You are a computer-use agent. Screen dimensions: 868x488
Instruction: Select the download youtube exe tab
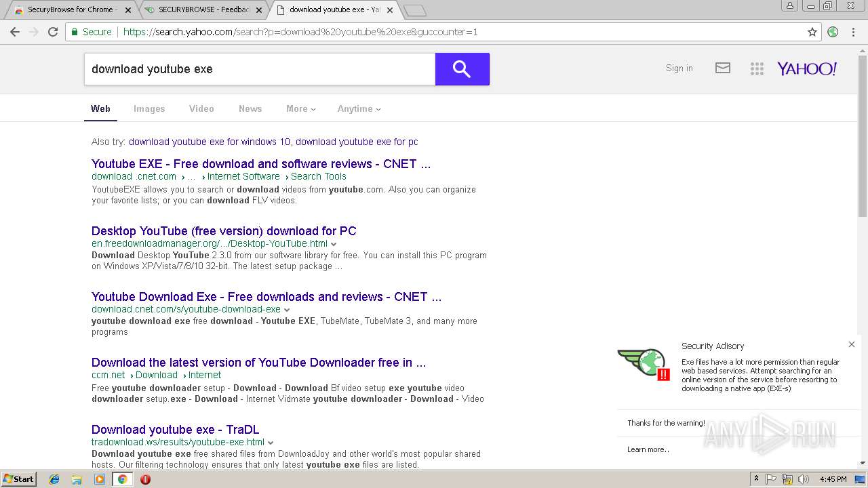click(334, 10)
